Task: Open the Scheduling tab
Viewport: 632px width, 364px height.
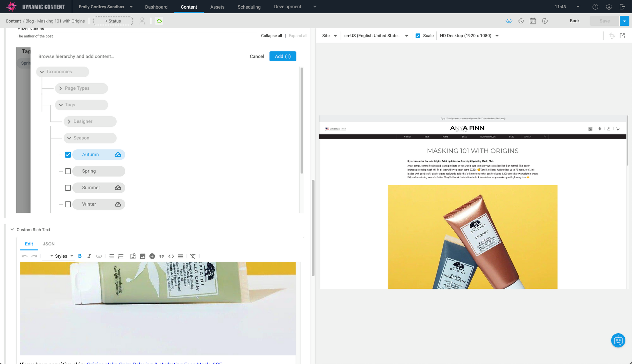Action: (249, 7)
